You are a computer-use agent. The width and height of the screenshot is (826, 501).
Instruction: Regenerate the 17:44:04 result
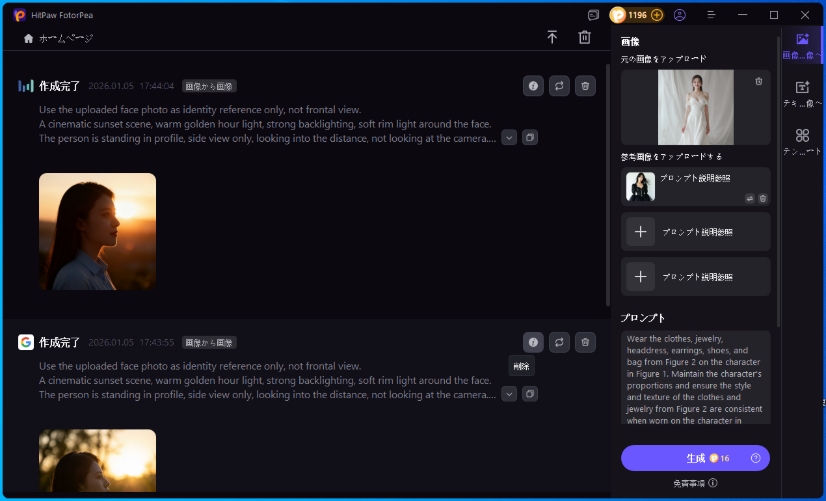[x=559, y=86]
